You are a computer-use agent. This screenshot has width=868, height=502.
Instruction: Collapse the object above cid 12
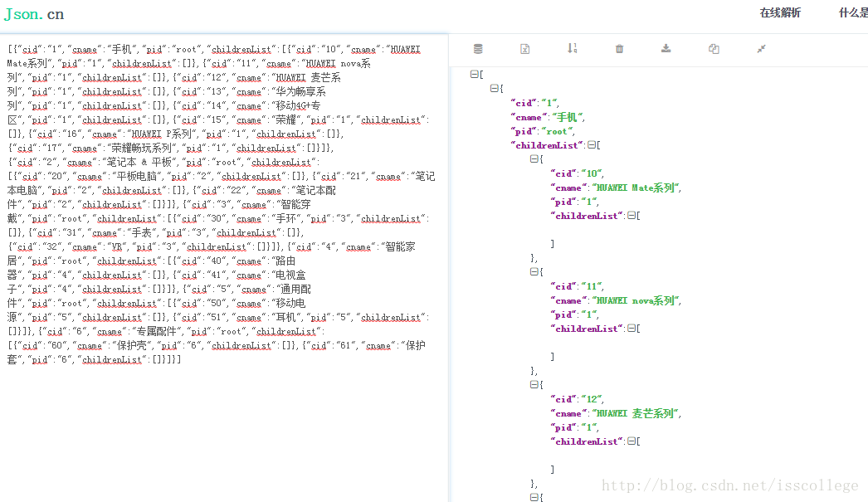534,385
